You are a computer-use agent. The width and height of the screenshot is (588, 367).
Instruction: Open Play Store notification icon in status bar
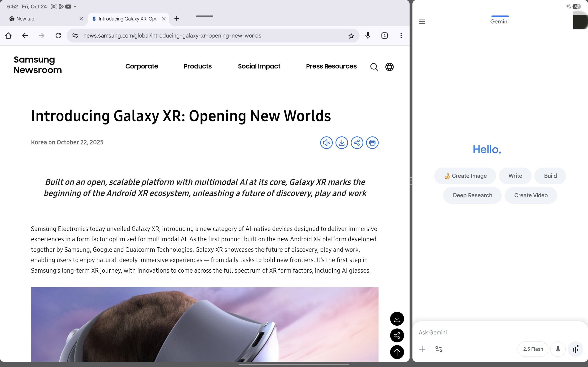tap(61, 7)
